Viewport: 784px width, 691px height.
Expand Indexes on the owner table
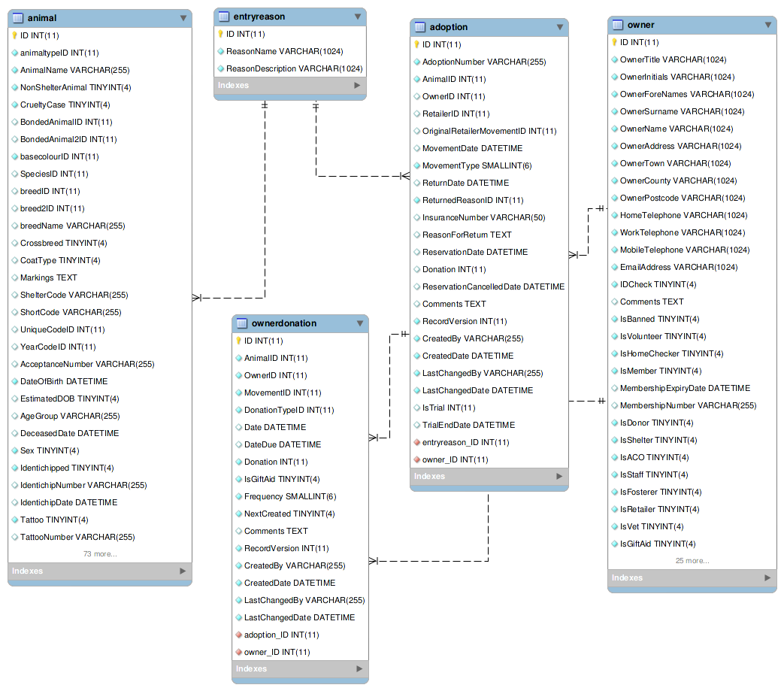click(690, 577)
